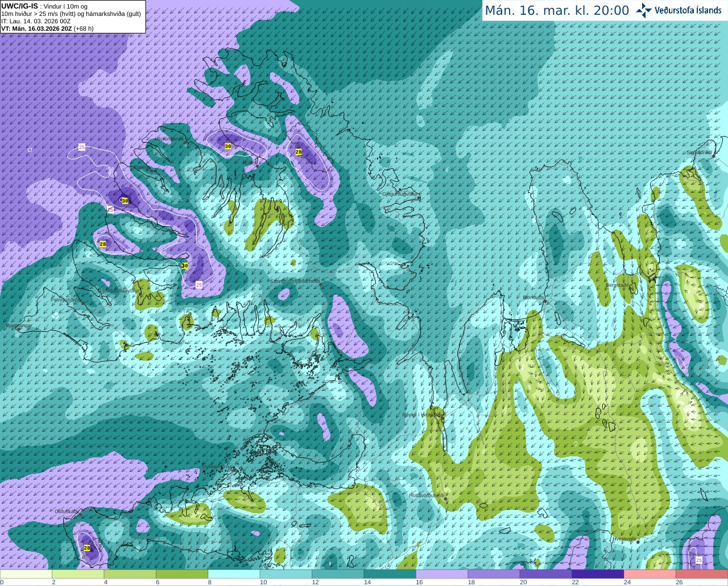Click the 16–18 m/s lavender legend swatch
Image resolution: width=728 pixels, height=586 pixels.
(x=442, y=574)
